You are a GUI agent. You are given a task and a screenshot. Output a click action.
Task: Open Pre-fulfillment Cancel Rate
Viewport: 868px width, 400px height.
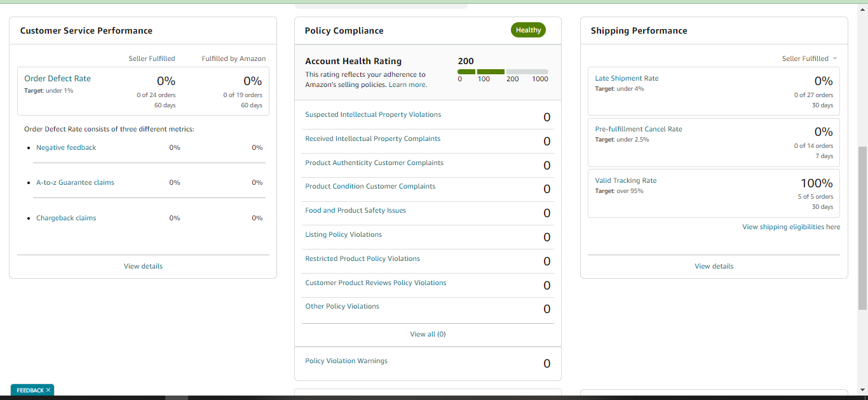[639, 129]
